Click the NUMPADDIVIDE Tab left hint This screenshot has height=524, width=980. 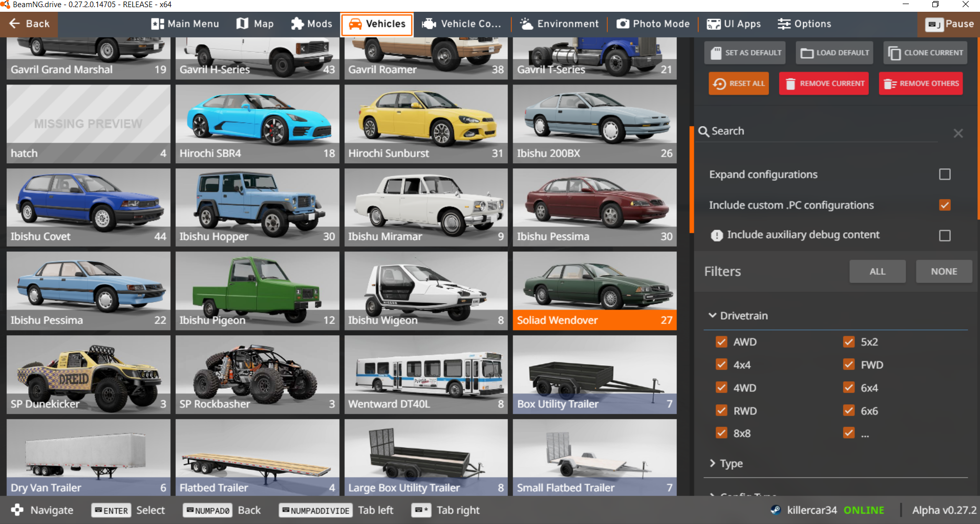336,510
